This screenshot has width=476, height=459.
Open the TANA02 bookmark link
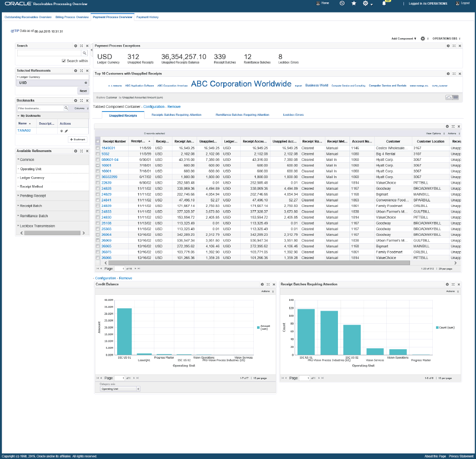point(24,131)
